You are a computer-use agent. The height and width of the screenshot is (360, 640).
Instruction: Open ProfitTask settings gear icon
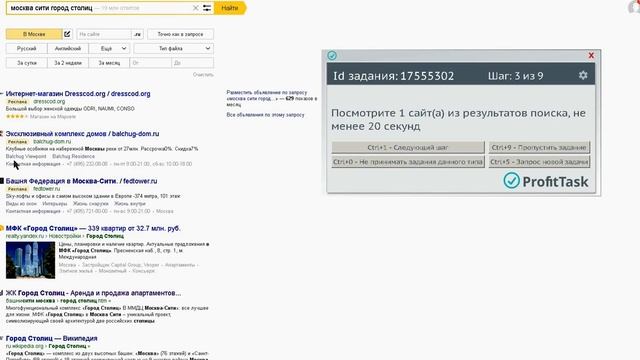[583, 75]
